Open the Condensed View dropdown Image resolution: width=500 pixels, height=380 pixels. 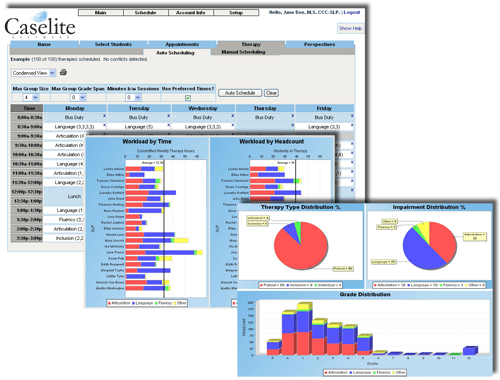[34, 73]
